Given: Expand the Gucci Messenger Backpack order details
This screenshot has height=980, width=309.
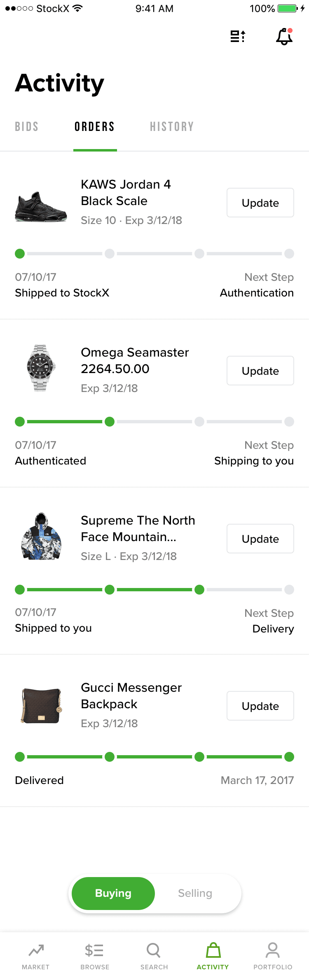Looking at the screenshot, I should tap(131, 696).
